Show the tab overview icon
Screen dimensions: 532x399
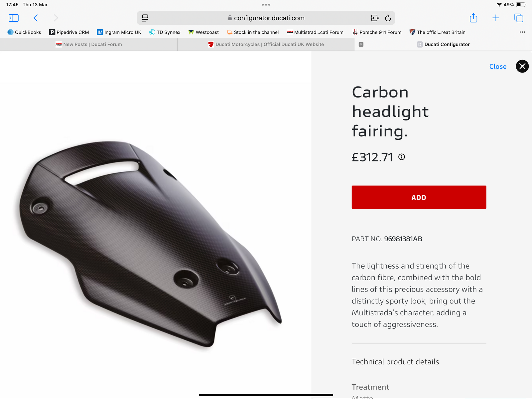tap(519, 18)
